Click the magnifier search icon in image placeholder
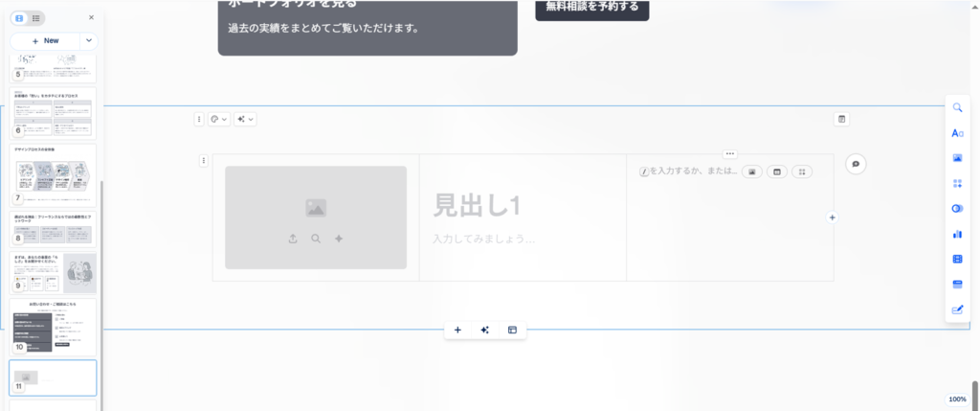Image resolution: width=980 pixels, height=411 pixels. tap(315, 239)
